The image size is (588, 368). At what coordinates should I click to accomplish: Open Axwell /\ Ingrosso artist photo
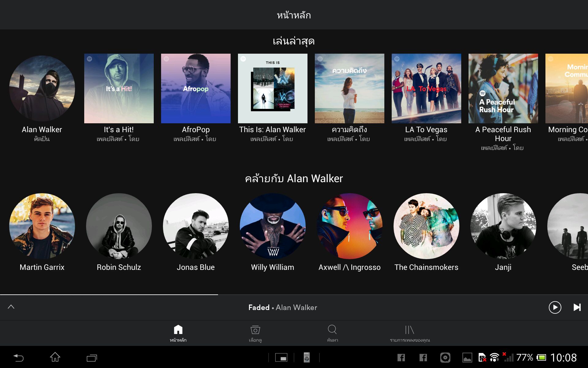[349, 226]
